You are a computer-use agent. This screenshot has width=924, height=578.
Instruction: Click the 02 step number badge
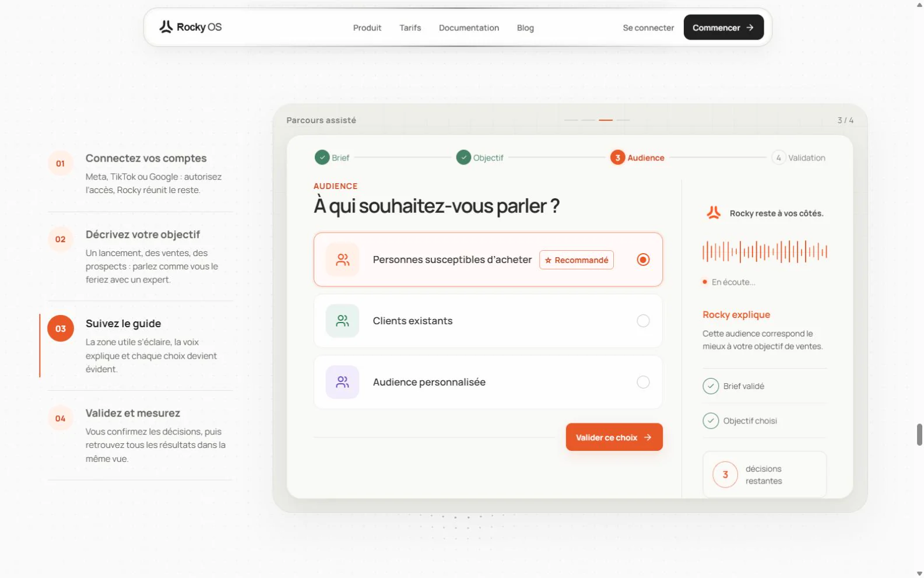point(60,239)
